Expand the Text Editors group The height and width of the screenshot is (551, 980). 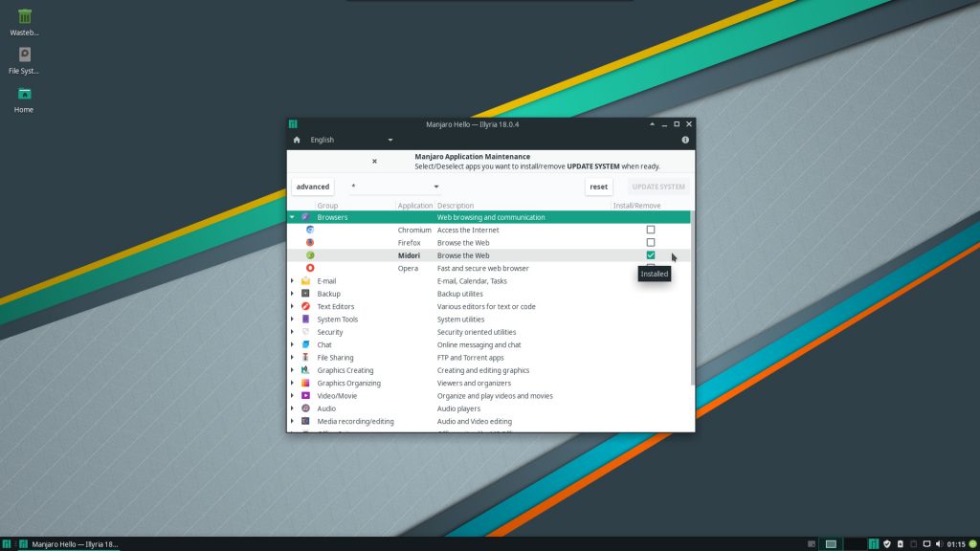click(293, 306)
